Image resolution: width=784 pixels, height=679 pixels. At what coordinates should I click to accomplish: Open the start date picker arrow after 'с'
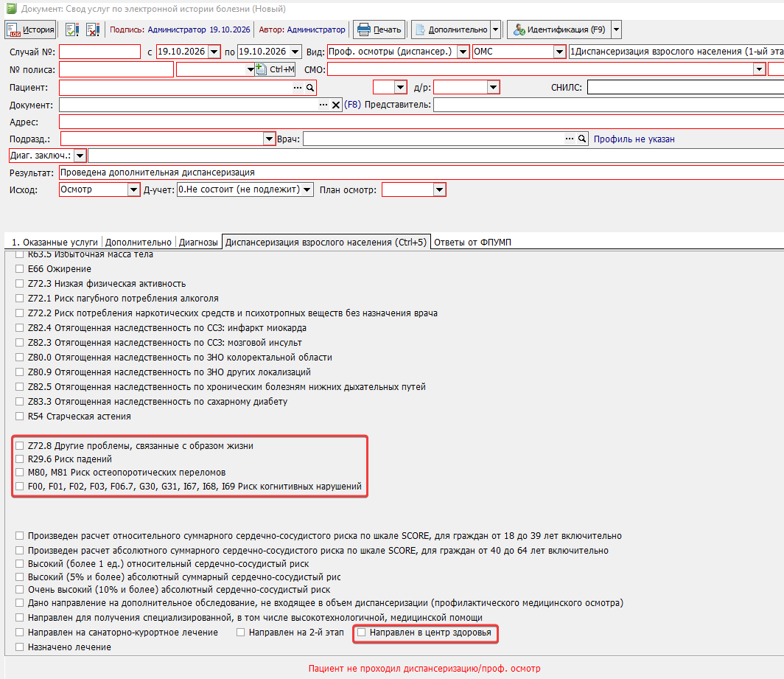point(214,52)
